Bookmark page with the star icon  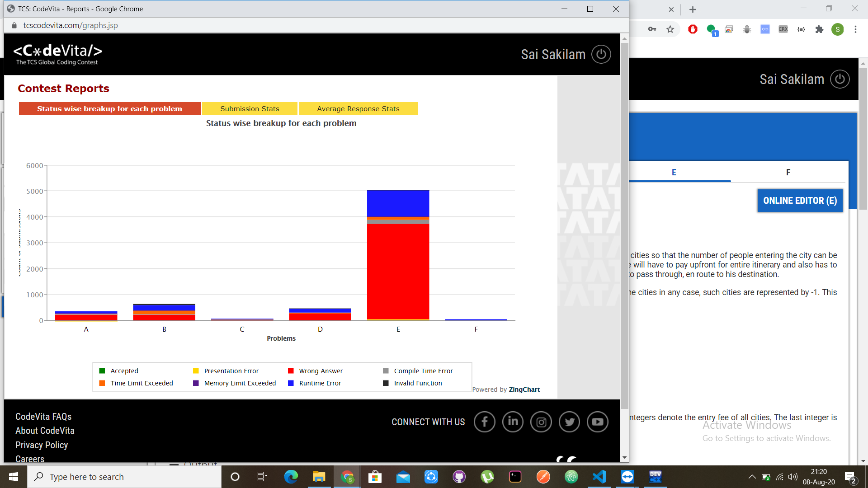pos(670,29)
